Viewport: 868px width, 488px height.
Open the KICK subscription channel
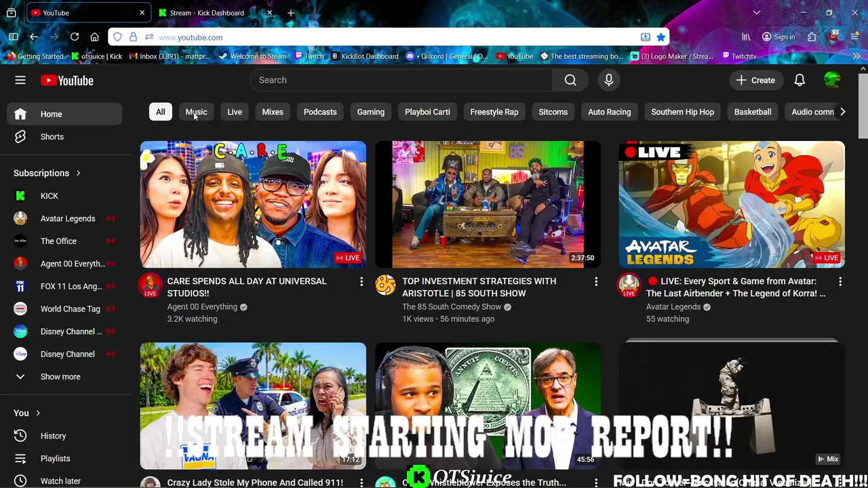coord(64,196)
